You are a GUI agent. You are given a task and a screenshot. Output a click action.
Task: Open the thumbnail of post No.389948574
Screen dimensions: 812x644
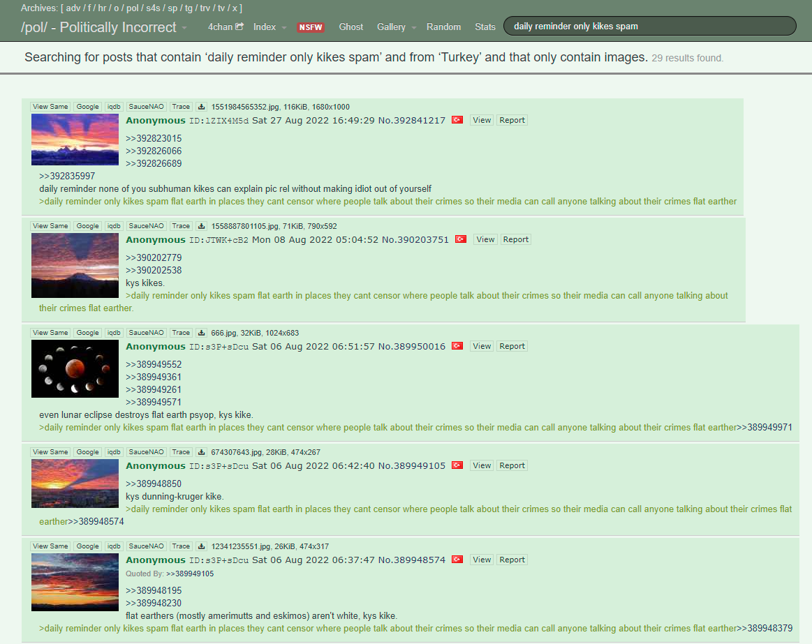click(x=75, y=582)
